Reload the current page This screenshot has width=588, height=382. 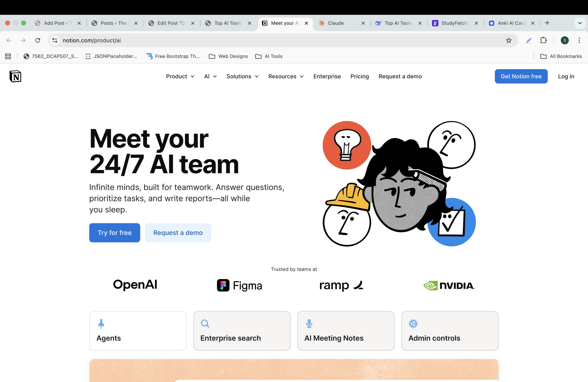click(37, 40)
